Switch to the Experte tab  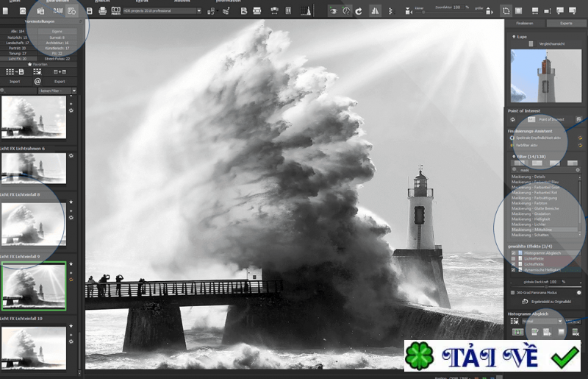point(566,24)
